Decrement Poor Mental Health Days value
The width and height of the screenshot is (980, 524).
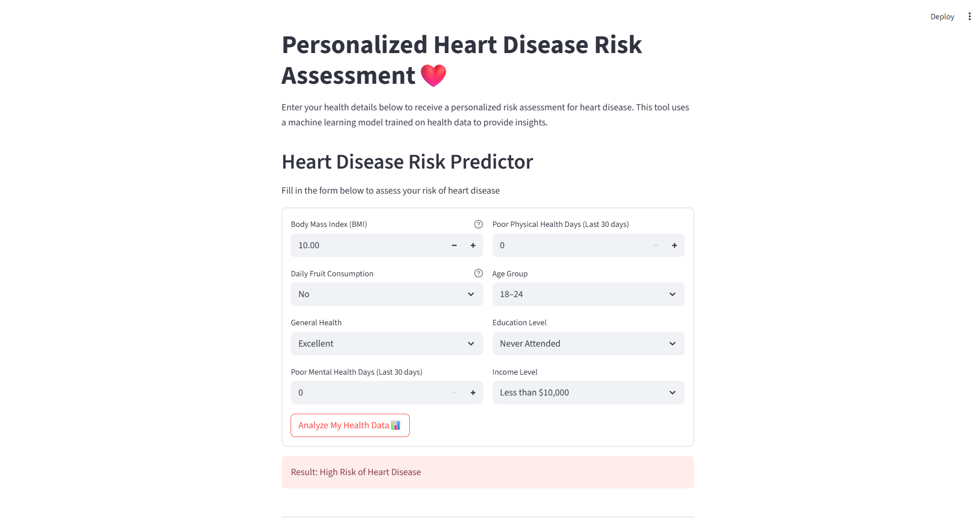pyautogui.click(x=454, y=393)
